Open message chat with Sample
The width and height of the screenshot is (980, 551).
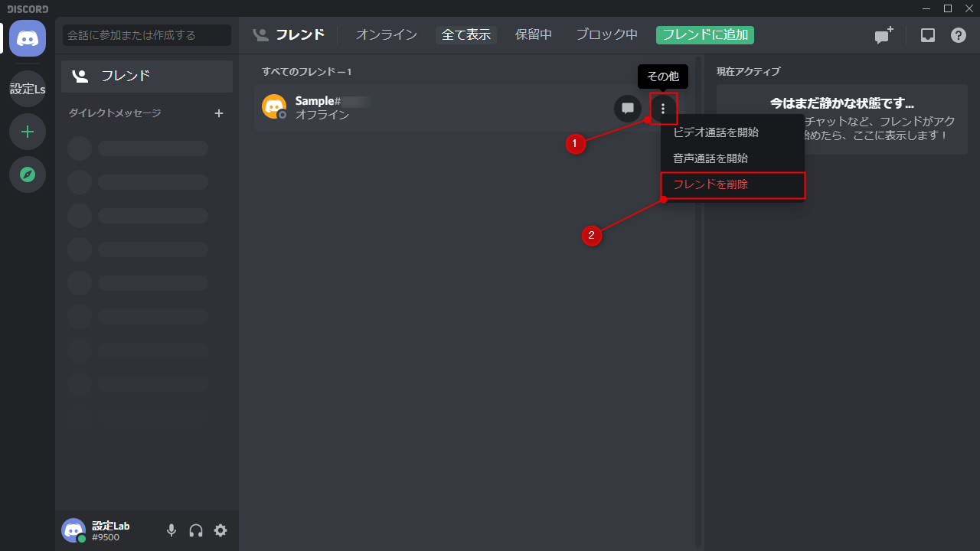pos(628,108)
